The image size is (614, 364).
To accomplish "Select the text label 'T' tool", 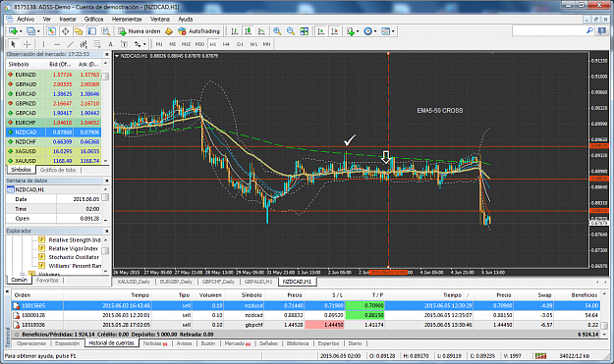I will (124, 44).
